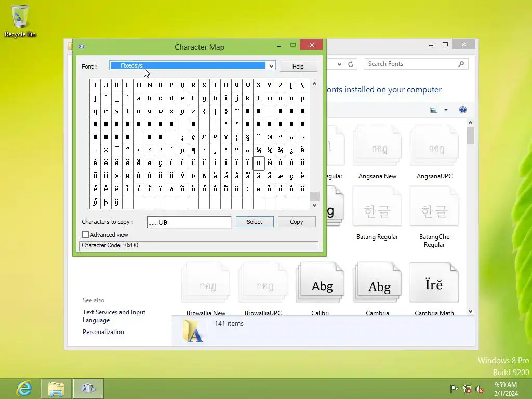Open the view options dropdown arrow

coord(446,110)
